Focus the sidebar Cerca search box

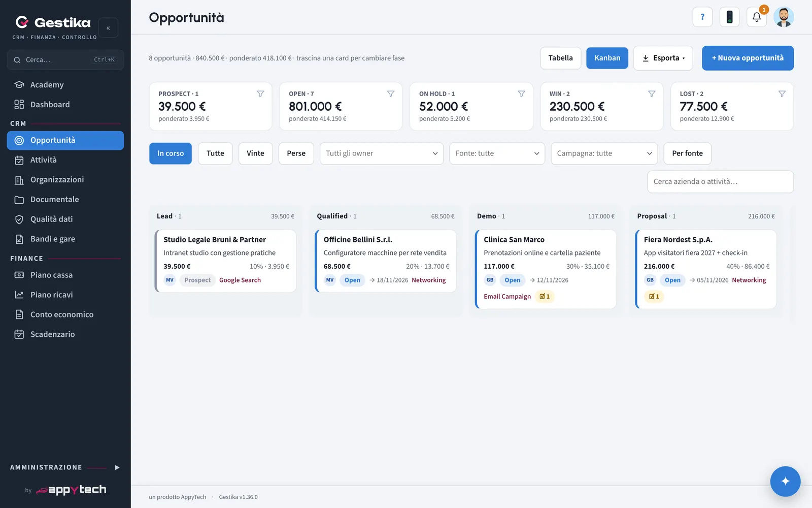(65, 60)
